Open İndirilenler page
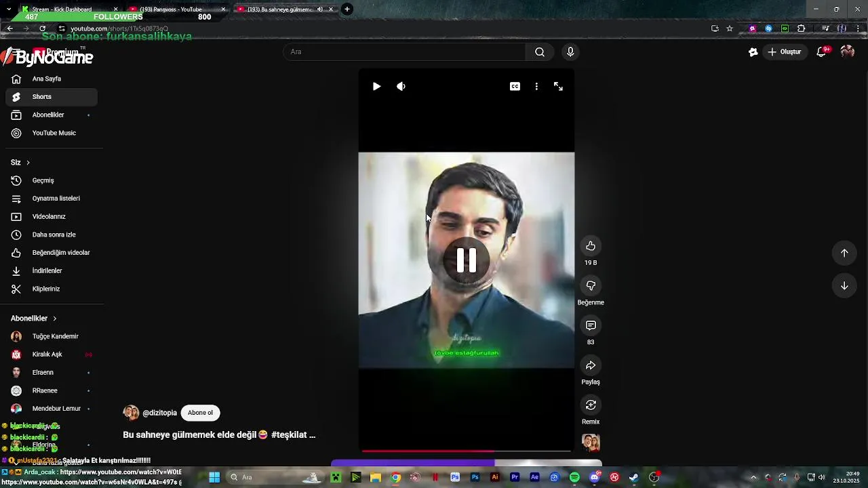 click(52, 270)
